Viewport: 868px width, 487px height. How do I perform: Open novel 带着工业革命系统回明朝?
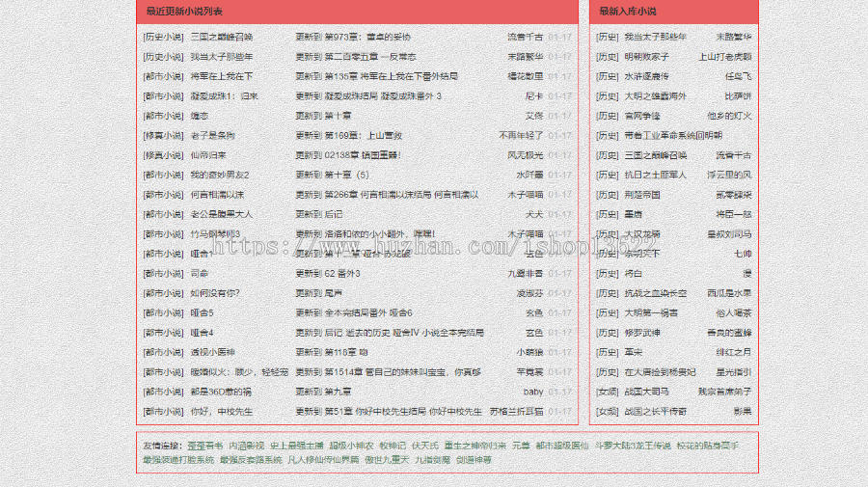point(673,136)
